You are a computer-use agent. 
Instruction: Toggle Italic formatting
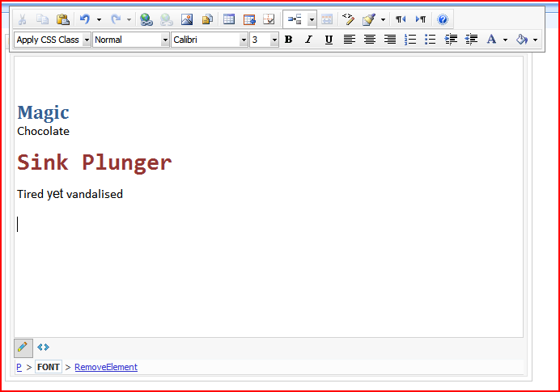click(x=308, y=40)
